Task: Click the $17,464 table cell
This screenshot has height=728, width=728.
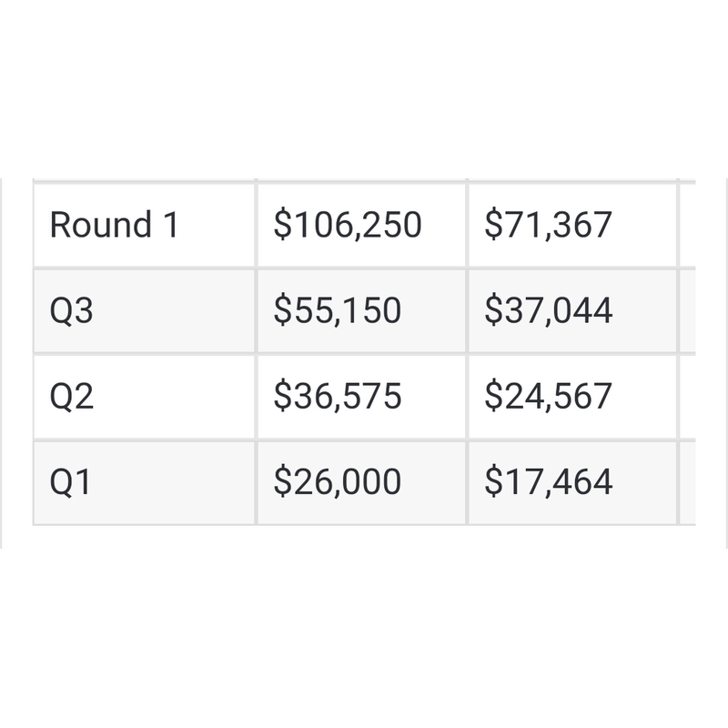Action: tap(572, 481)
